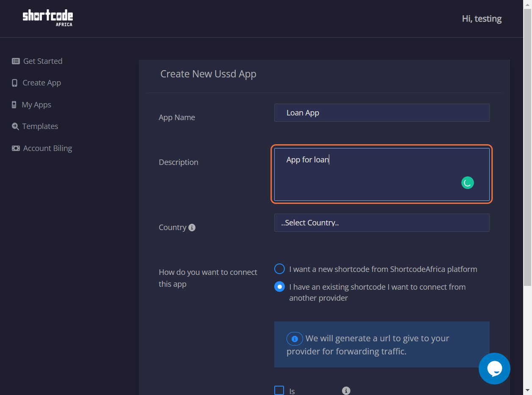Viewport: 532px width, 395px height.
Task: Click the Get Started list icon
Action: click(x=16, y=61)
